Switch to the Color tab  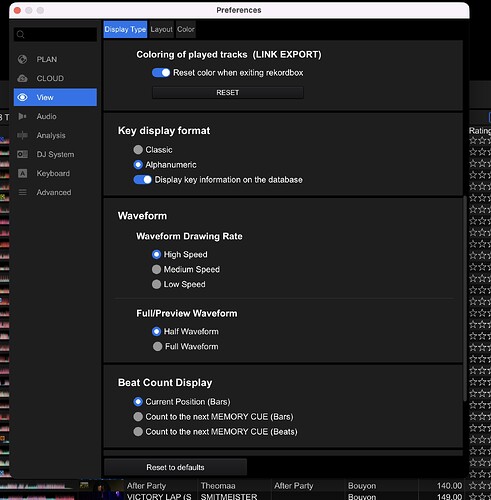(x=186, y=29)
